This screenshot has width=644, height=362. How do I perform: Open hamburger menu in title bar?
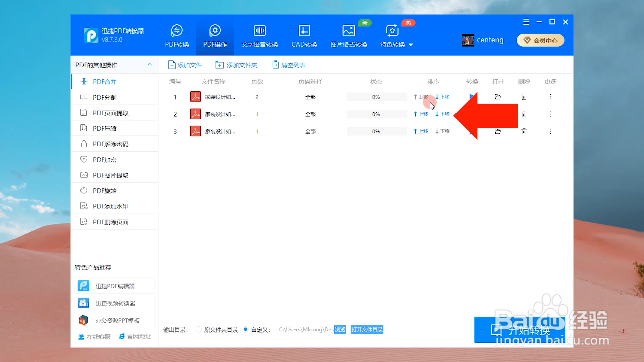pyautogui.click(x=526, y=22)
